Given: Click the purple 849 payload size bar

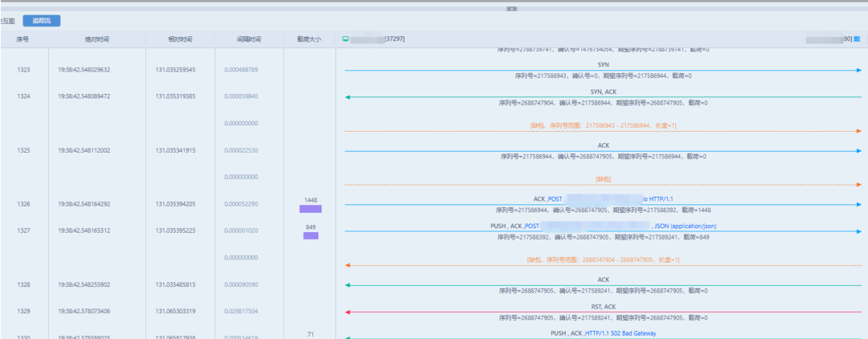Looking at the screenshot, I should pos(310,236).
